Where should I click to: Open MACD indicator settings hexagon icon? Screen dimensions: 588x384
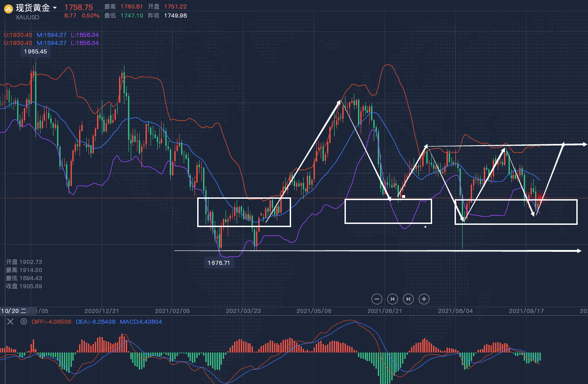click(24, 321)
